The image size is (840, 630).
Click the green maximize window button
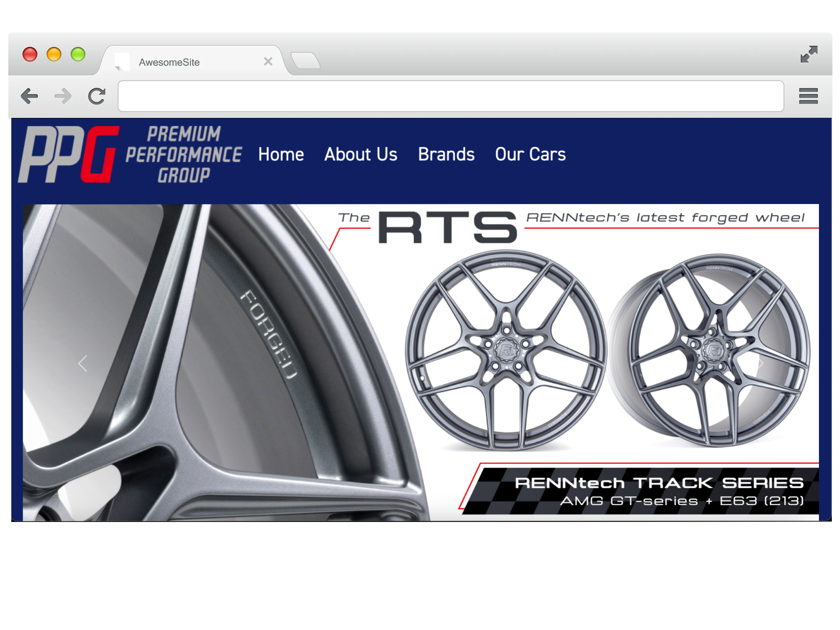(x=78, y=54)
